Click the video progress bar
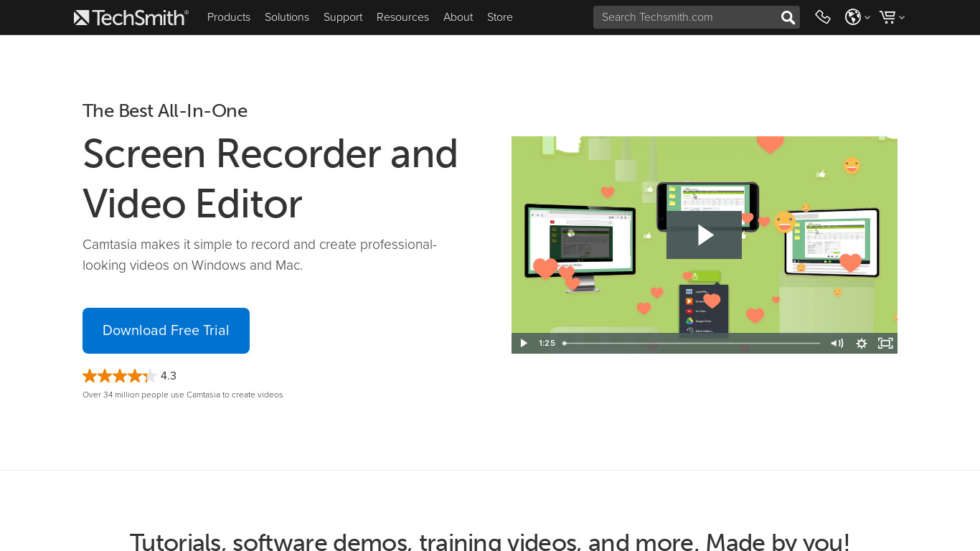Viewport: 980px width, 551px height. click(x=692, y=344)
